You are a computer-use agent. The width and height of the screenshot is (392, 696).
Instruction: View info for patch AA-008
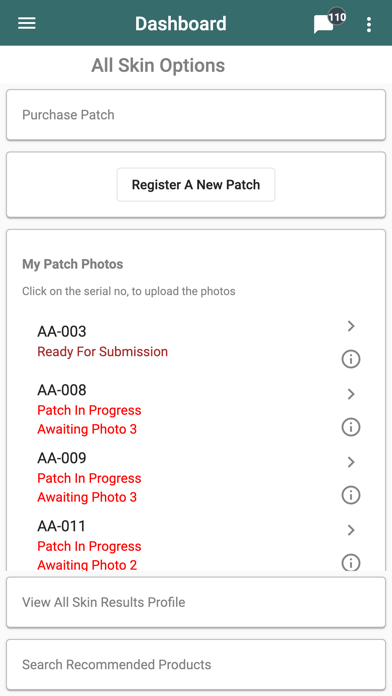pos(351,427)
